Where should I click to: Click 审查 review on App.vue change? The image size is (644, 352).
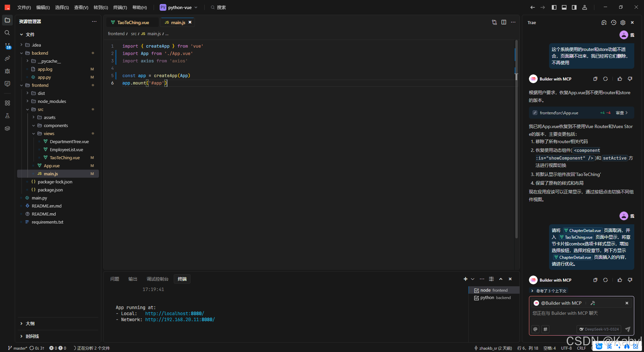[x=622, y=113]
